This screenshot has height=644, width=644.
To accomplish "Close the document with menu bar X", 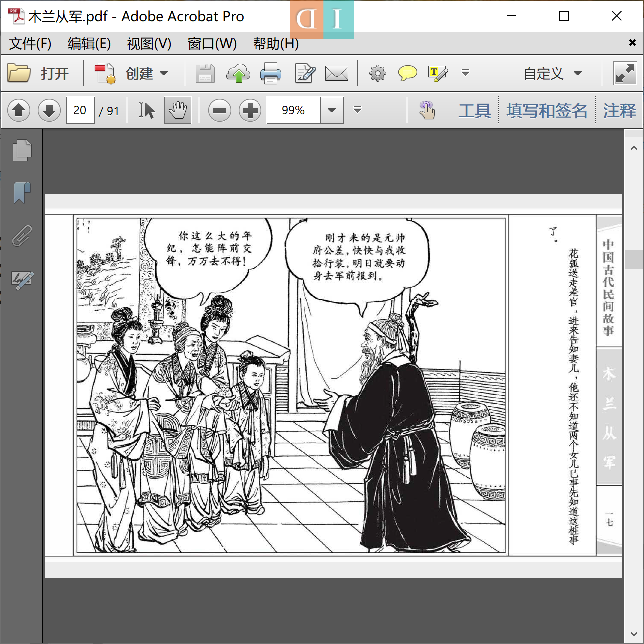I will pos(632,43).
